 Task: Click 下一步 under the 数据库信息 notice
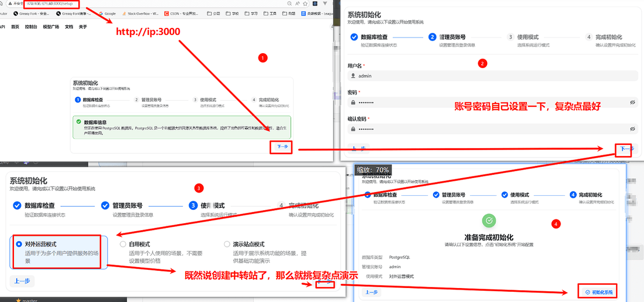point(281,147)
